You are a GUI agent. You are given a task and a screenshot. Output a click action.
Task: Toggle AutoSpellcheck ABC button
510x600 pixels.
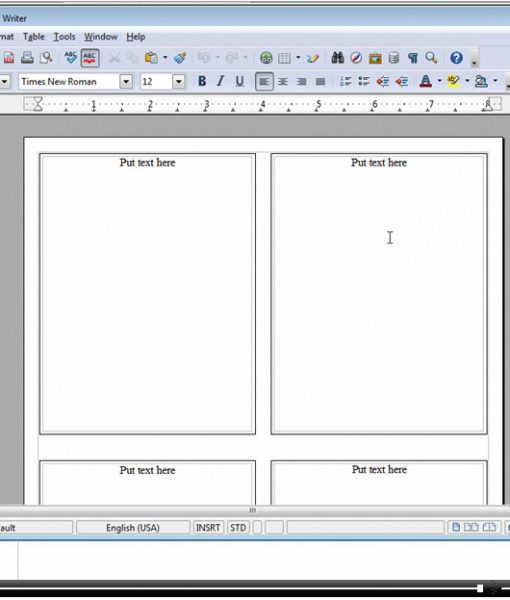[90, 58]
